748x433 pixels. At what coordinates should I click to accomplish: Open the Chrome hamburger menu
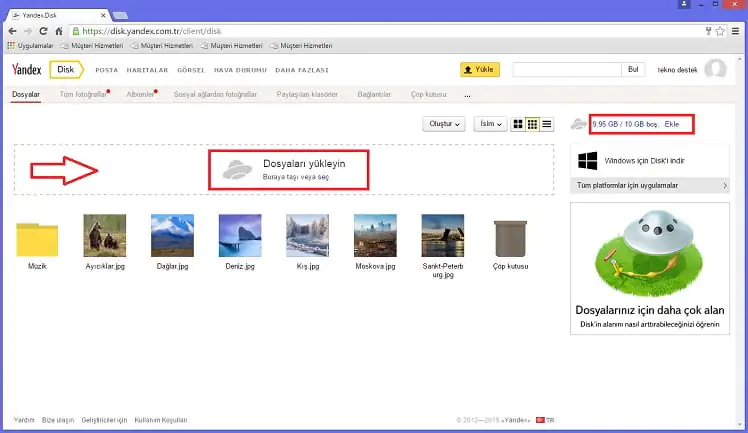[x=736, y=31]
